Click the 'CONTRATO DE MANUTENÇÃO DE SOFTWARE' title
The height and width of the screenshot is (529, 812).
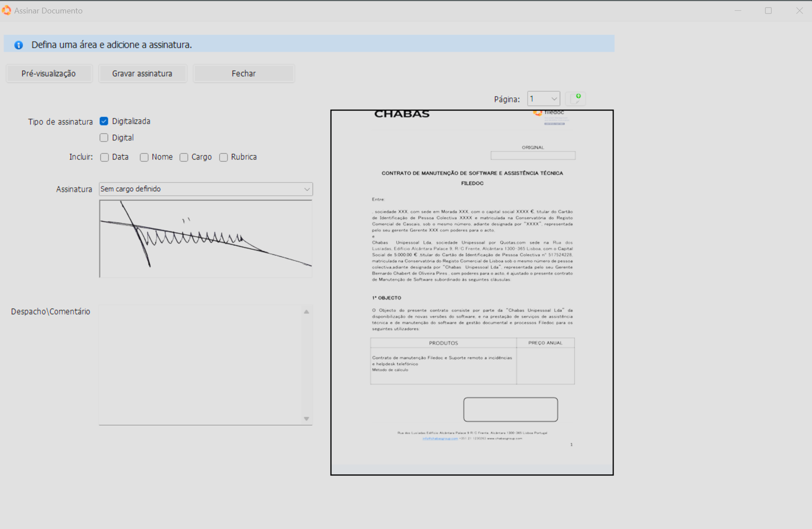[472, 173]
